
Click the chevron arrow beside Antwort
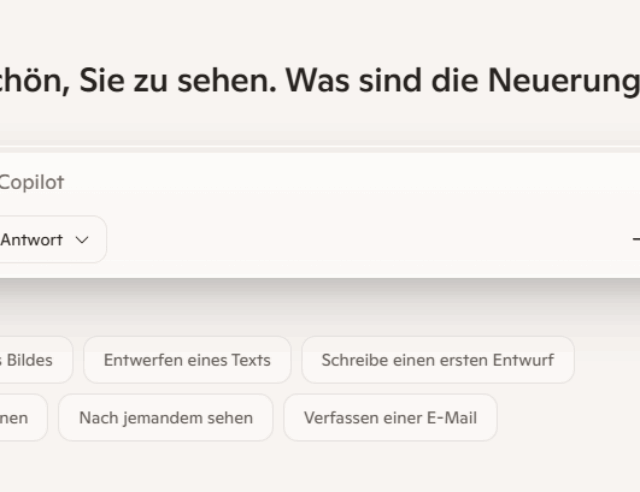[x=82, y=240]
